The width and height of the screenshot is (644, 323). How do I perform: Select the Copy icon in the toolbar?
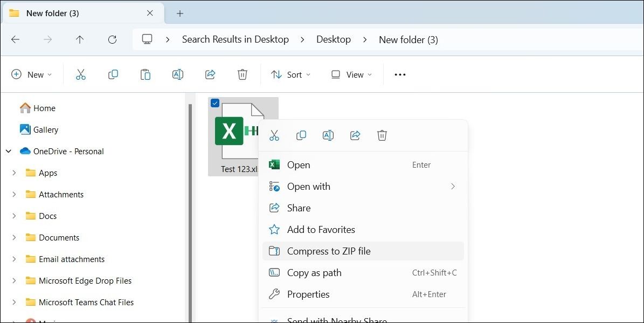point(113,74)
